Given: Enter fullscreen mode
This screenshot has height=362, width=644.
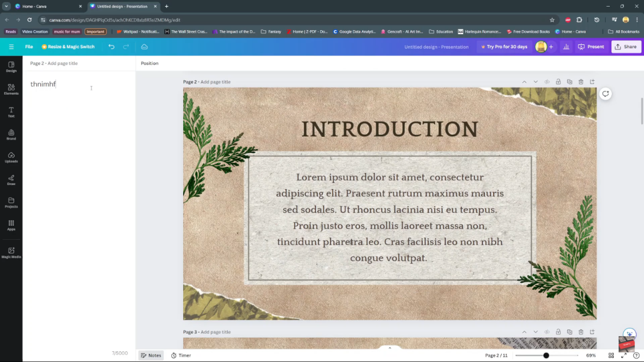Looking at the screenshot, I should [x=624, y=355].
